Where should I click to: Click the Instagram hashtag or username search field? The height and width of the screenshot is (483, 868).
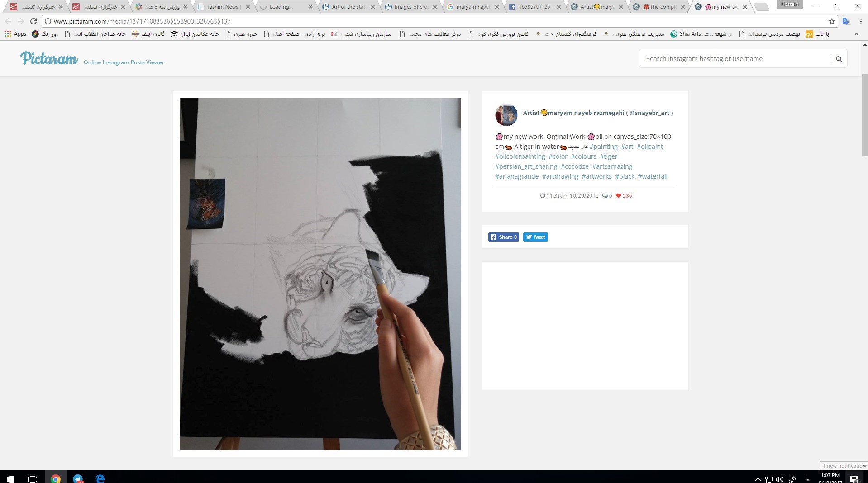[735, 59]
